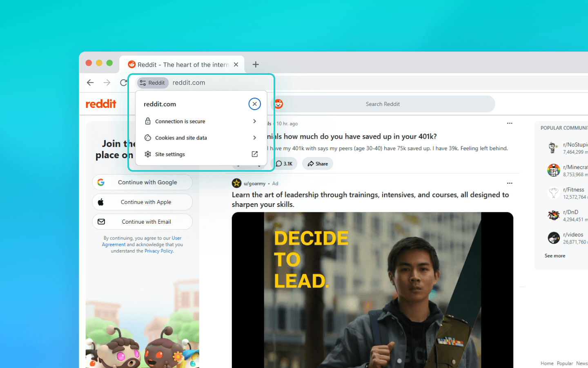
Task: Click the r/NoStupid community avatar
Action: click(x=553, y=148)
